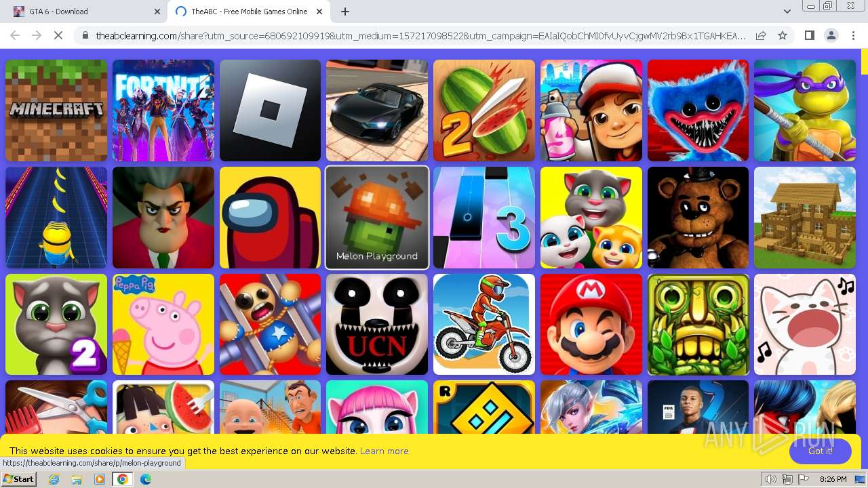Open the Geometry Dash tile
Image resolution: width=868 pixels, height=488 pixels.
pos(484,407)
